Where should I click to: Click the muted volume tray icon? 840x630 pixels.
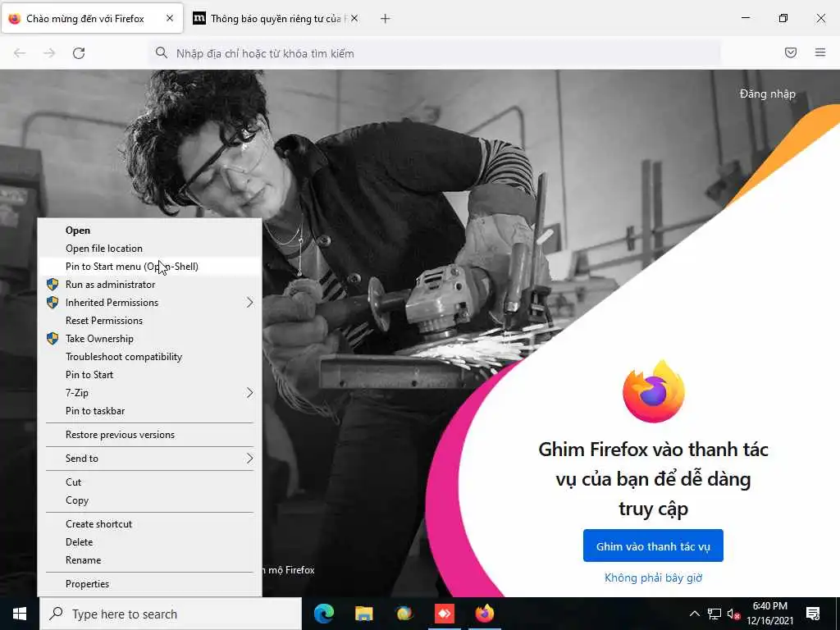coord(733,614)
